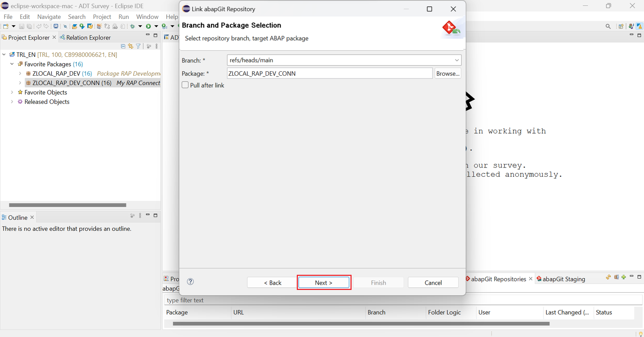Open the Edit menu

pos(25,17)
